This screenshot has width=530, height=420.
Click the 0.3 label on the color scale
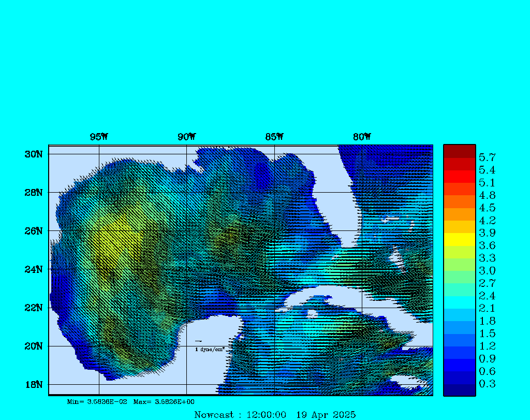point(487,384)
